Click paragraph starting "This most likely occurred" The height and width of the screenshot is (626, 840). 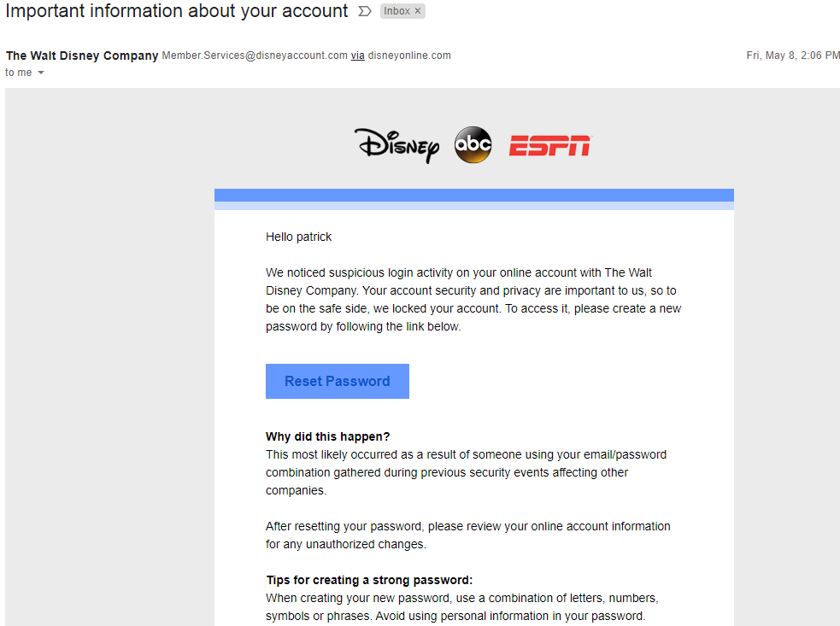[466, 472]
